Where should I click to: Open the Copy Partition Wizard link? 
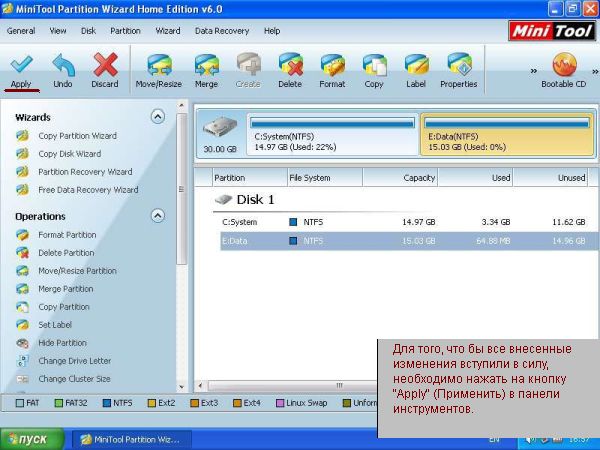coord(78,136)
